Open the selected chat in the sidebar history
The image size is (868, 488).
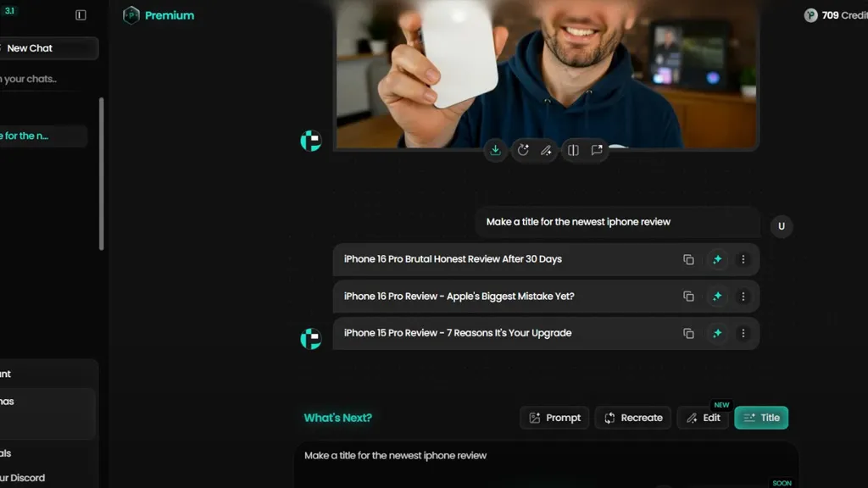coord(43,136)
